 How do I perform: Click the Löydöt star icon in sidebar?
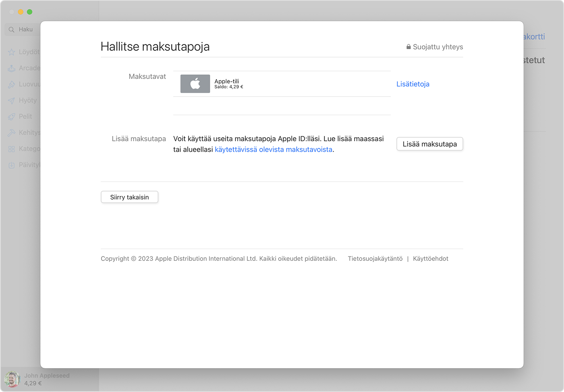pos(11,52)
